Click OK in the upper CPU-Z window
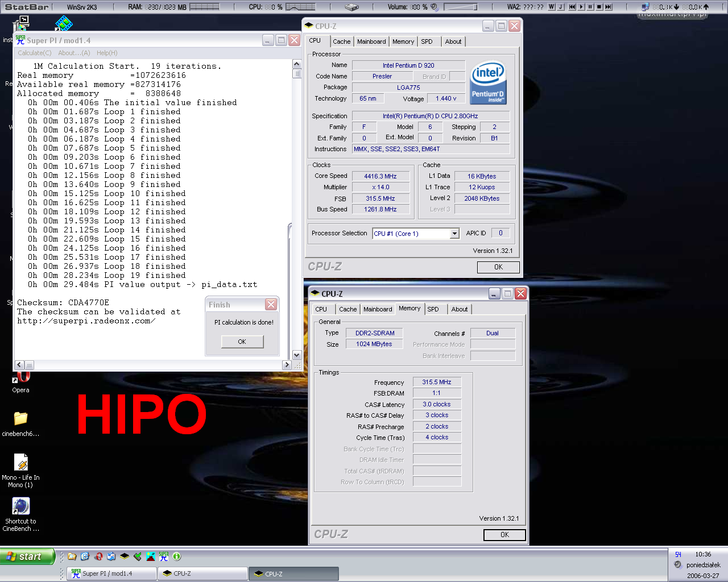Screen dimensions: 728x582 click(x=498, y=267)
